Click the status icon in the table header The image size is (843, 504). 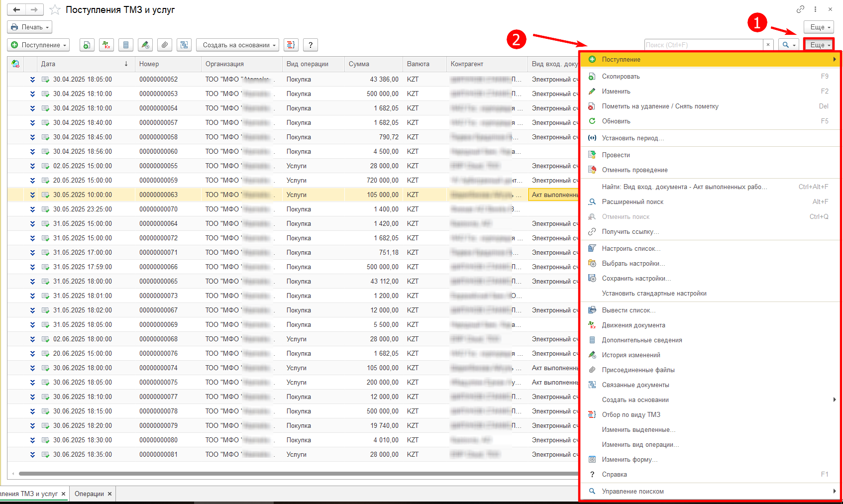15,64
